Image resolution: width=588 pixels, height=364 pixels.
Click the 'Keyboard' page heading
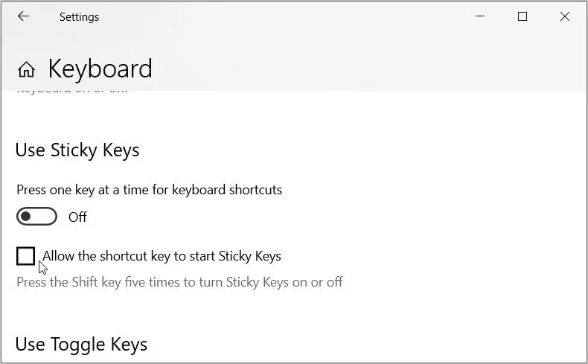tap(100, 69)
